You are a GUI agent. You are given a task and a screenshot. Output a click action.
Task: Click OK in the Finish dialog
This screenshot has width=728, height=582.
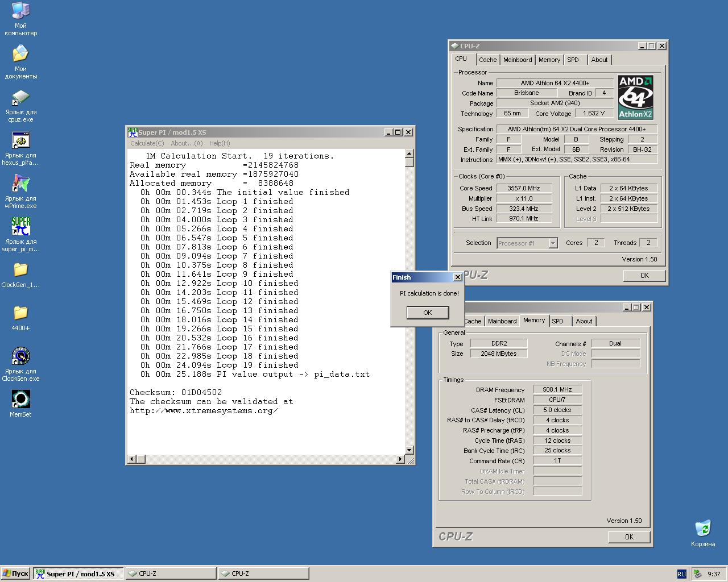click(x=428, y=313)
